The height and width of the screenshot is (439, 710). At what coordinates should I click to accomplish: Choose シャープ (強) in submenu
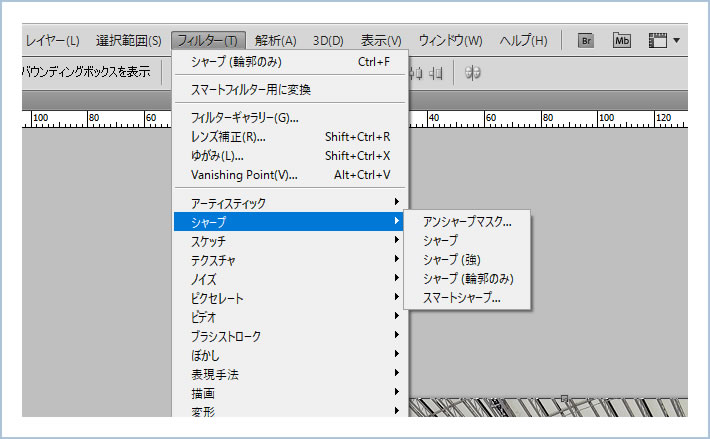click(467, 260)
